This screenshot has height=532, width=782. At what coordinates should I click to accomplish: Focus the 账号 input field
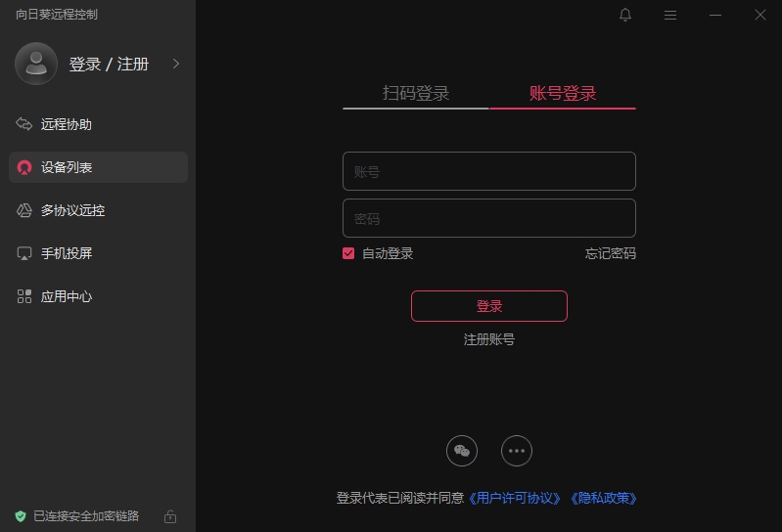coord(489,171)
